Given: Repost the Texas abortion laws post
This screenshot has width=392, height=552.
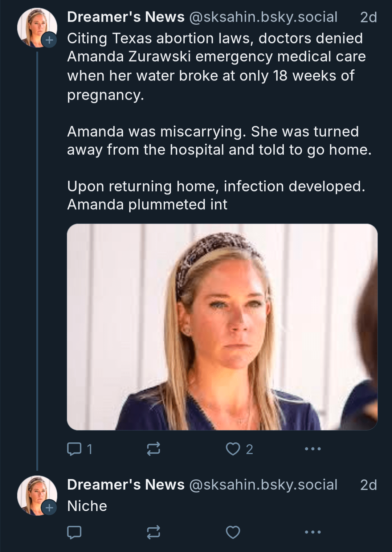Looking at the screenshot, I should [153, 449].
